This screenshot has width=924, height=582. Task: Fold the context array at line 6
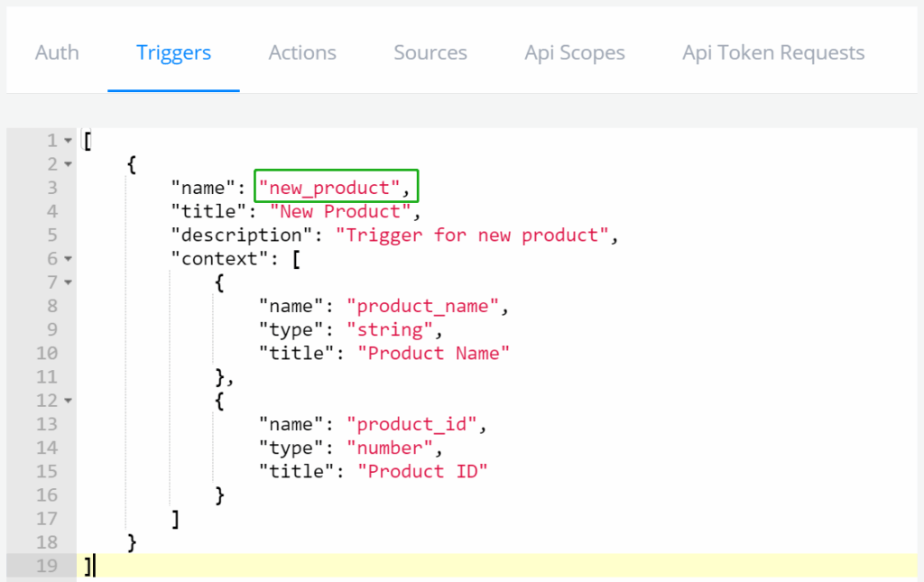point(68,259)
